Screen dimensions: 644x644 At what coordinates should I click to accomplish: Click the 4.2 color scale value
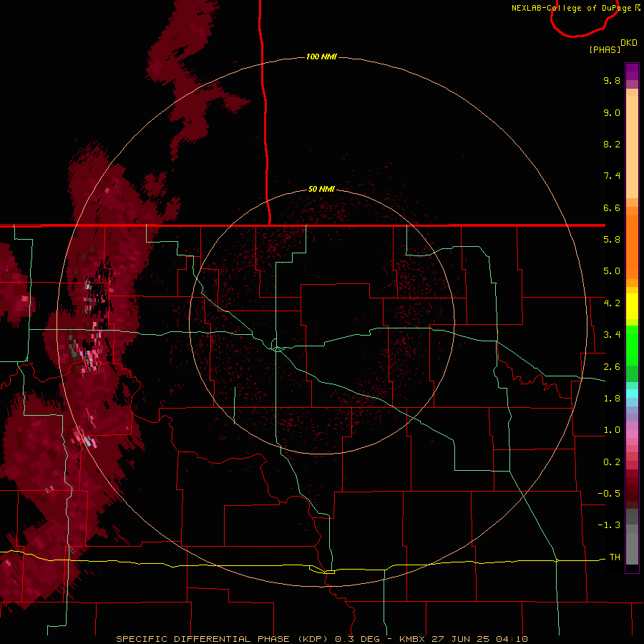[x=612, y=303]
